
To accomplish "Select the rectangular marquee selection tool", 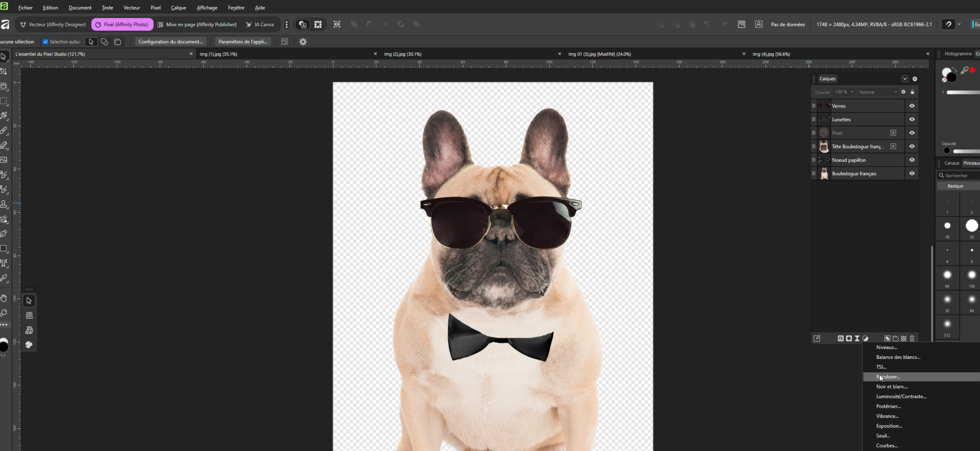I will 4,101.
